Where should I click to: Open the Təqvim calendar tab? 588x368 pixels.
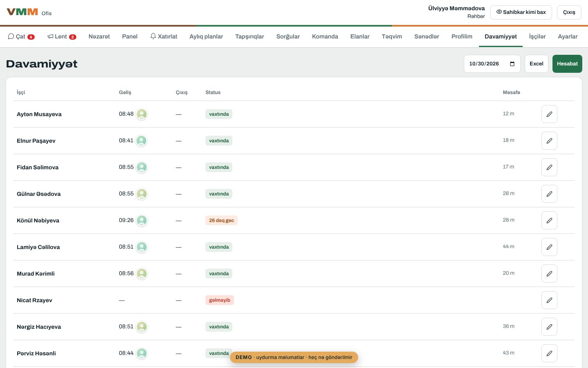click(x=392, y=36)
